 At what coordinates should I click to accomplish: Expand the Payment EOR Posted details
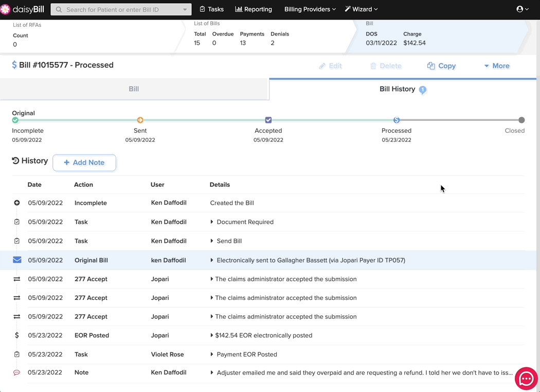(x=212, y=354)
